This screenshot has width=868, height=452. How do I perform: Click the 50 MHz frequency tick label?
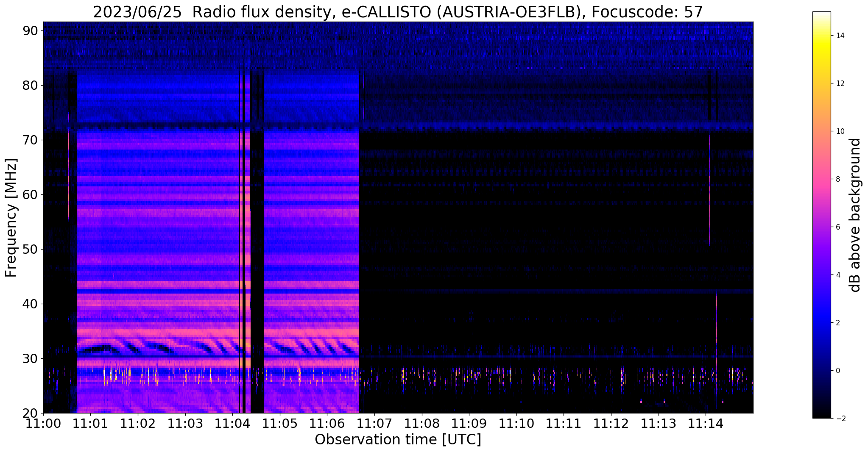31,249
